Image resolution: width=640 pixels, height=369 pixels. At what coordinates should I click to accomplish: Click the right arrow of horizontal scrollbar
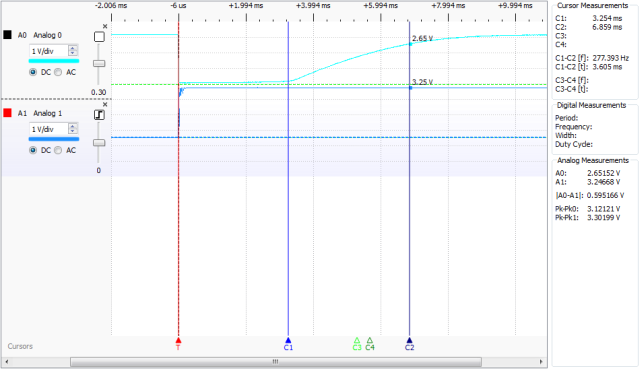541,362
